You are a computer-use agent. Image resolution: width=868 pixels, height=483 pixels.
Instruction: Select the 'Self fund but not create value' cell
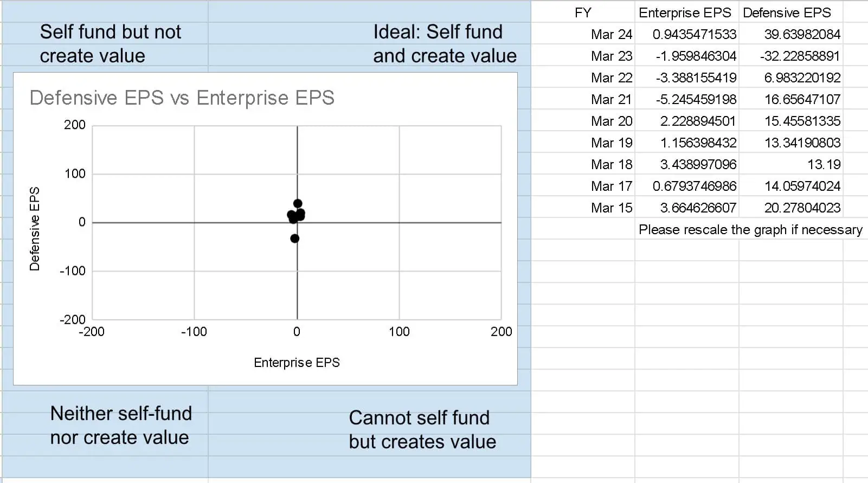(110, 44)
